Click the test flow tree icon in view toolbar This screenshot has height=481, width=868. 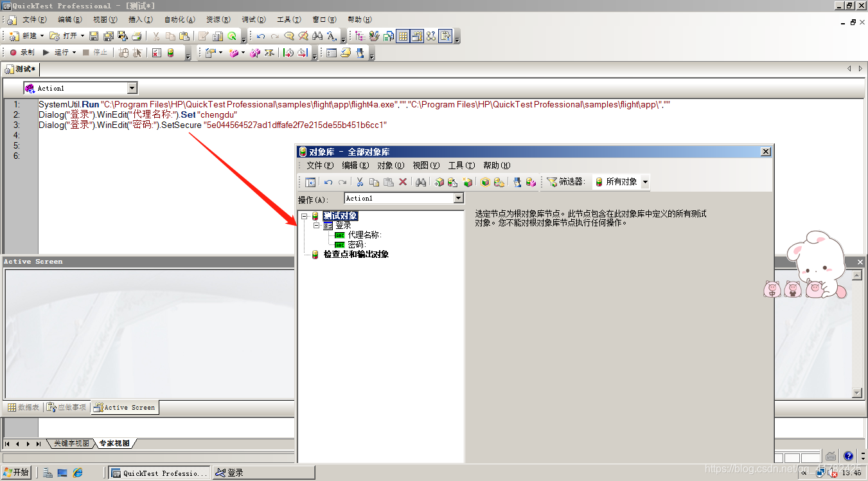click(360, 36)
